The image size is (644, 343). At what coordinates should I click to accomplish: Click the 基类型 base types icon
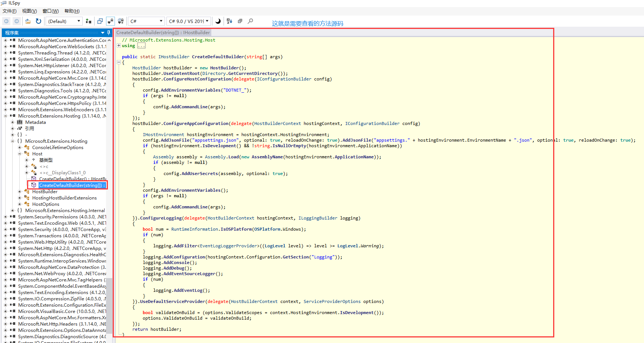pos(34,160)
